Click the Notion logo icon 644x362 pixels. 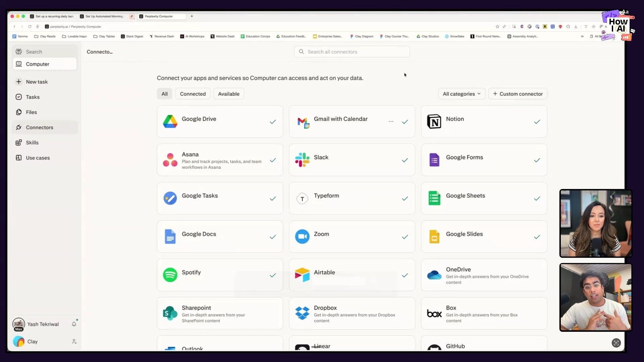pos(434,121)
